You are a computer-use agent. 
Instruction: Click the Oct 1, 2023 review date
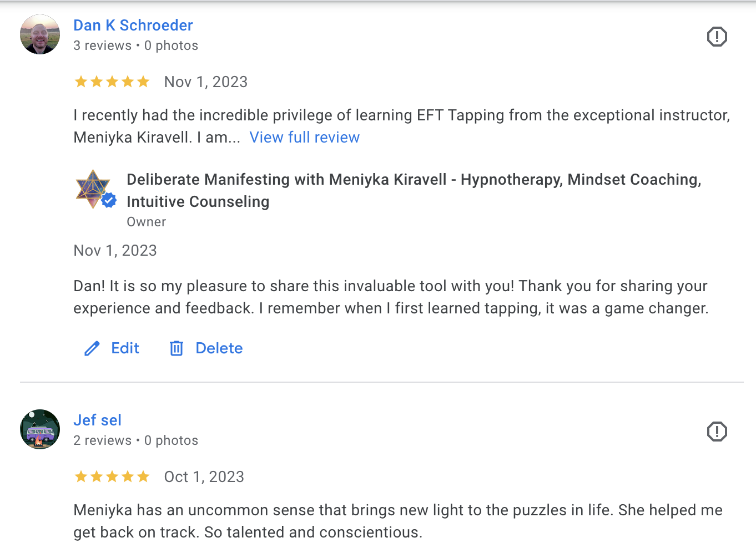coord(204,477)
